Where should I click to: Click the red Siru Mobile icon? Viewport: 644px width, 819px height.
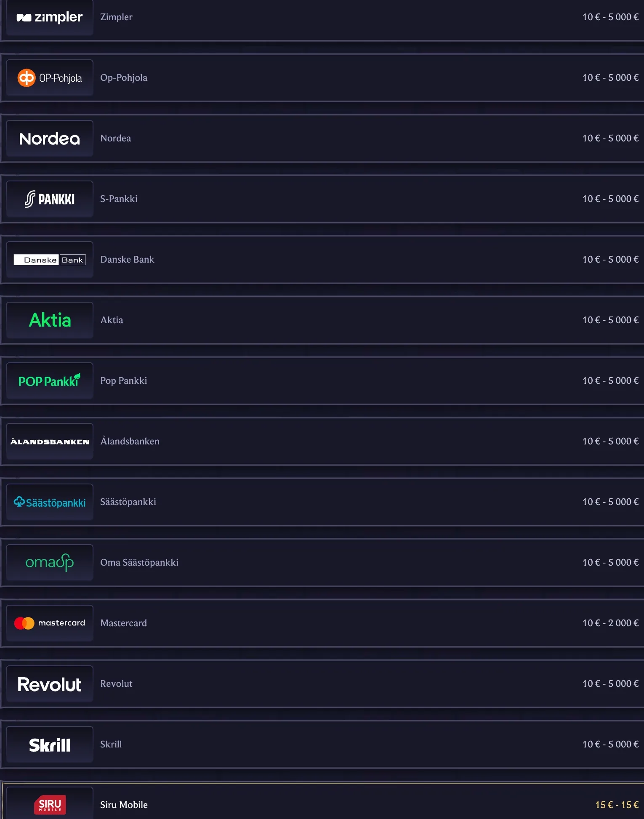49,803
